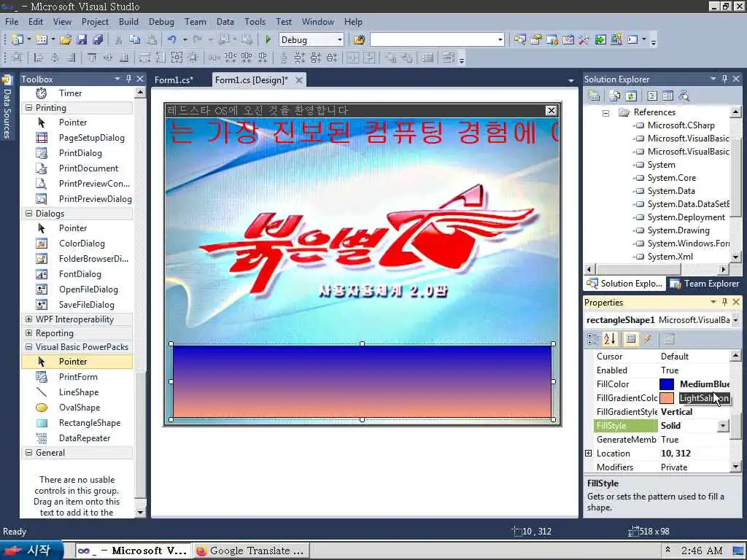The image size is (747, 560).
Task: Click the Start button on the taskbar
Action: 31,551
